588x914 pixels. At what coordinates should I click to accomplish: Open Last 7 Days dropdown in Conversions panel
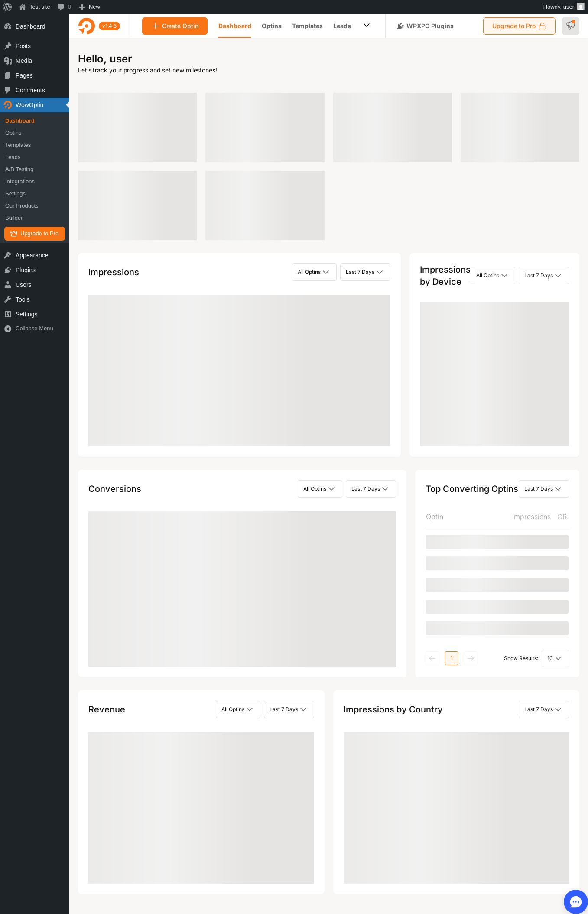coord(371,489)
